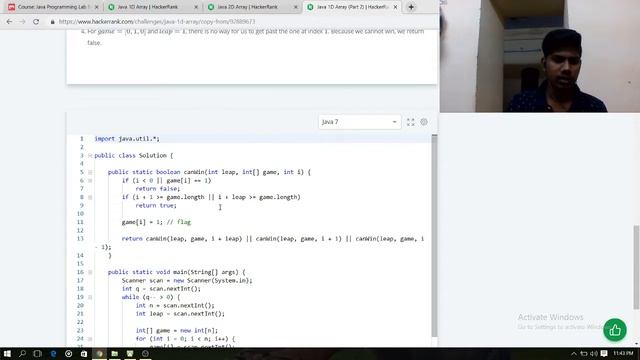Click the code editor vertical scrollbar

click(x=434, y=236)
